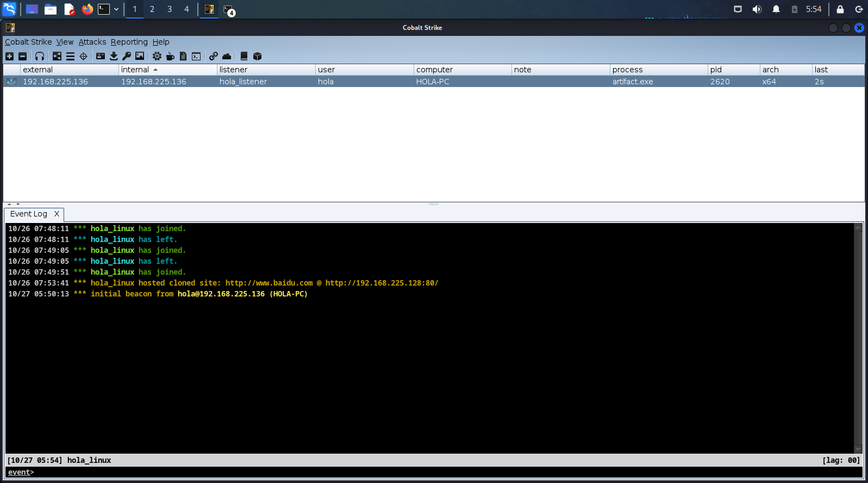Click the cloud icon to manage web server sites
The width and height of the screenshot is (868, 483).
tap(227, 56)
